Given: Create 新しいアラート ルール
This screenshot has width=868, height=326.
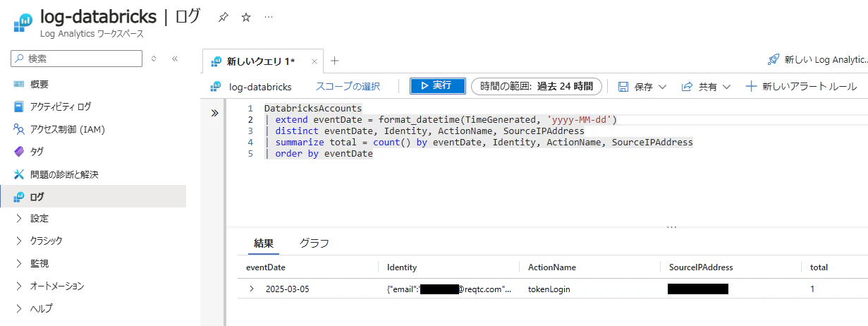Looking at the screenshot, I should click(801, 87).
